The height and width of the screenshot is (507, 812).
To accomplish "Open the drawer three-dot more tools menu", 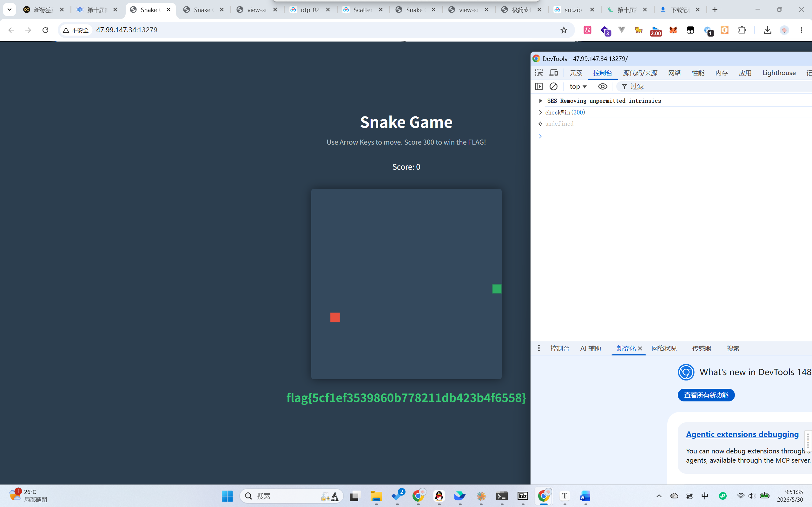I will [539, 348].
